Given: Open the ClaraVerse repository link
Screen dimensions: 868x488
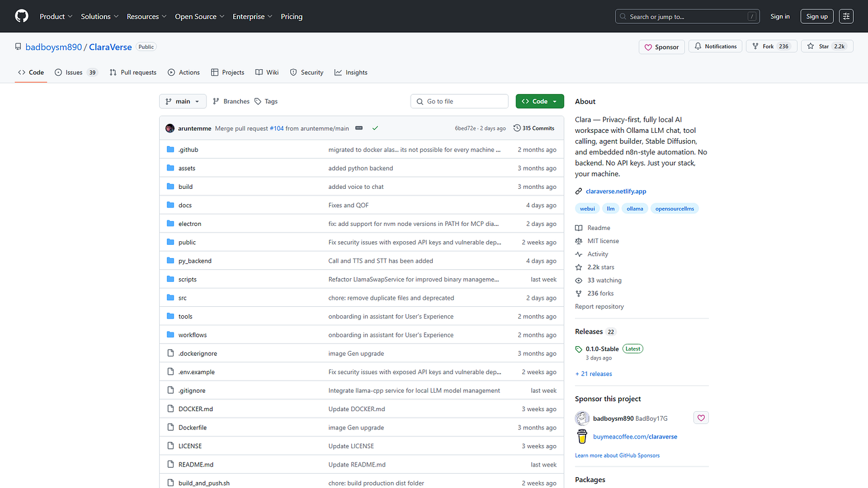Looking at the screenshot, I should click(x=110, y=47).
